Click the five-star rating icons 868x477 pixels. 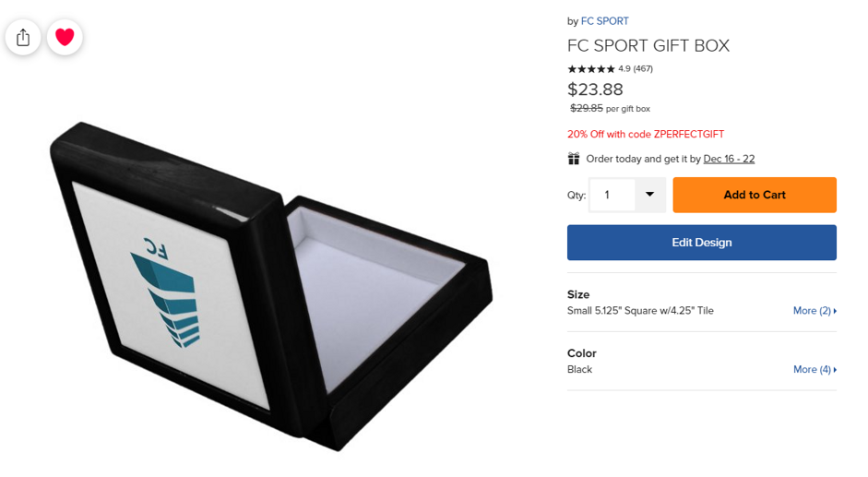591,68
